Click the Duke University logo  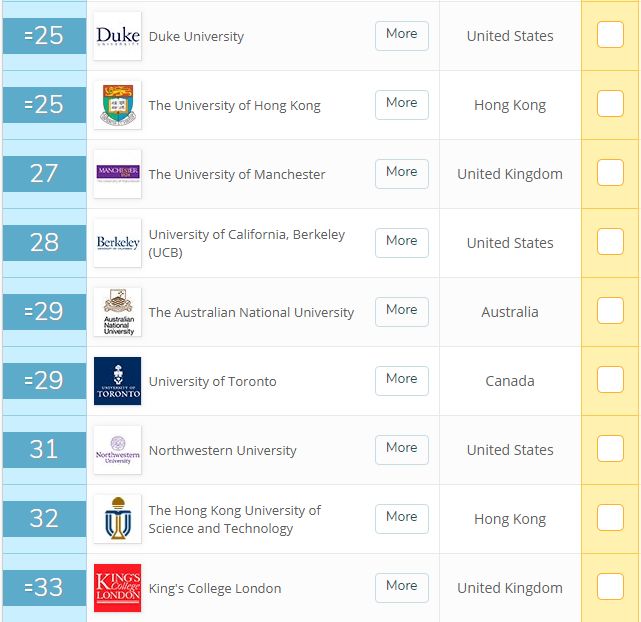118,36
